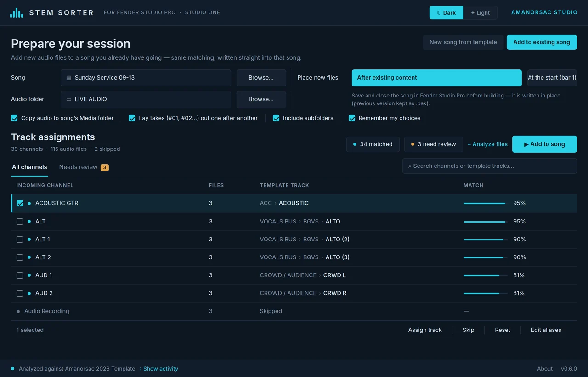
Task: Toggle Remember my choices checkbox
Action: coord(352,118)
